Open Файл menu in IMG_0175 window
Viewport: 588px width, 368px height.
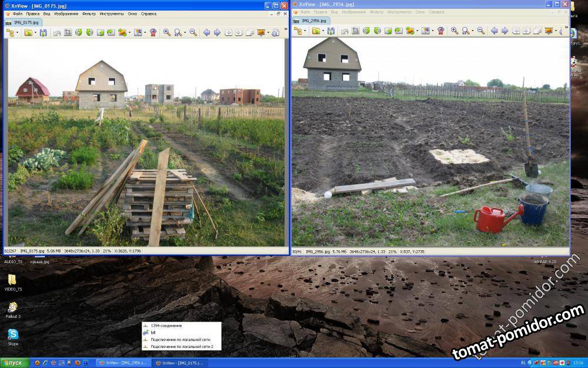pos(18,13)
